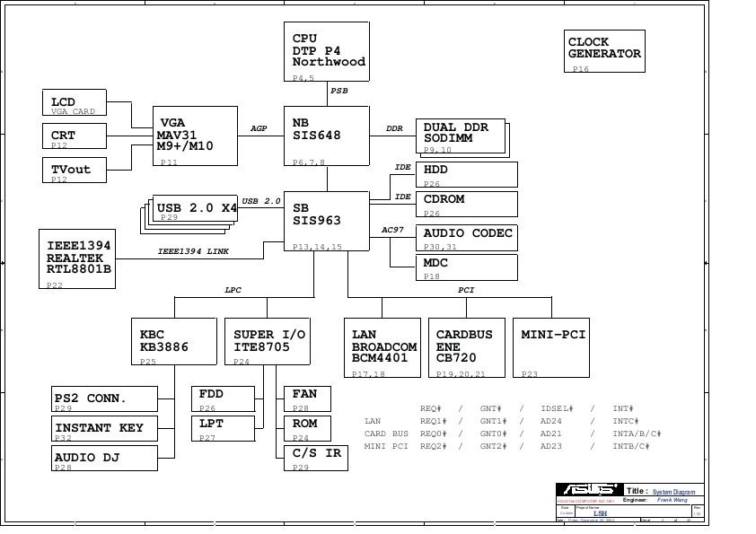The width and height of the screenshot is (756, 534).
Task: Click the FAN block
Action: coord(308,399)
